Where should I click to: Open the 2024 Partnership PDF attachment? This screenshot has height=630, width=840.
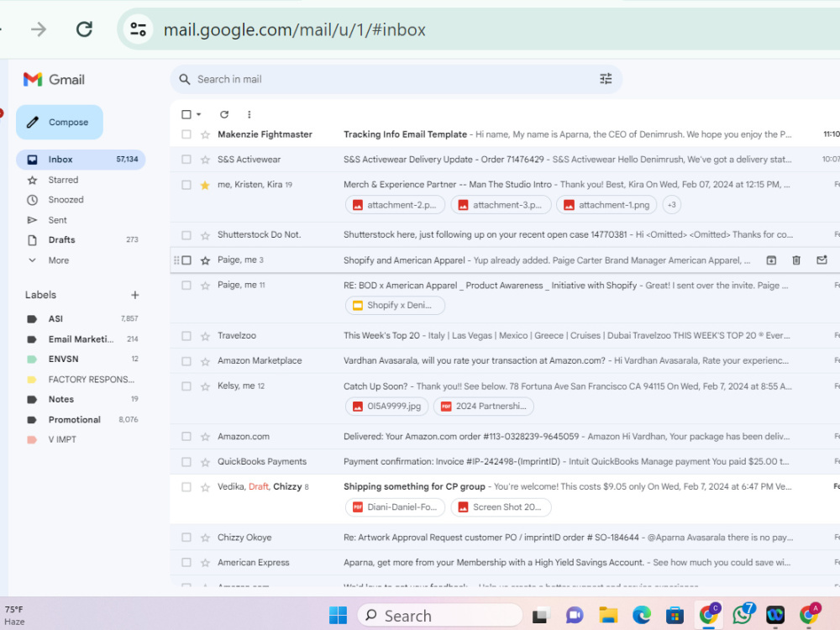(x=484, y=406)
